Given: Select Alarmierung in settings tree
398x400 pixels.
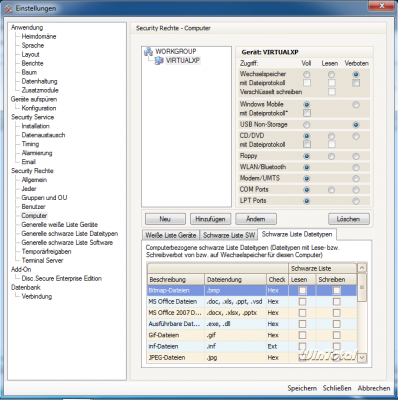Looking at the screenshot, I should 37,153.
